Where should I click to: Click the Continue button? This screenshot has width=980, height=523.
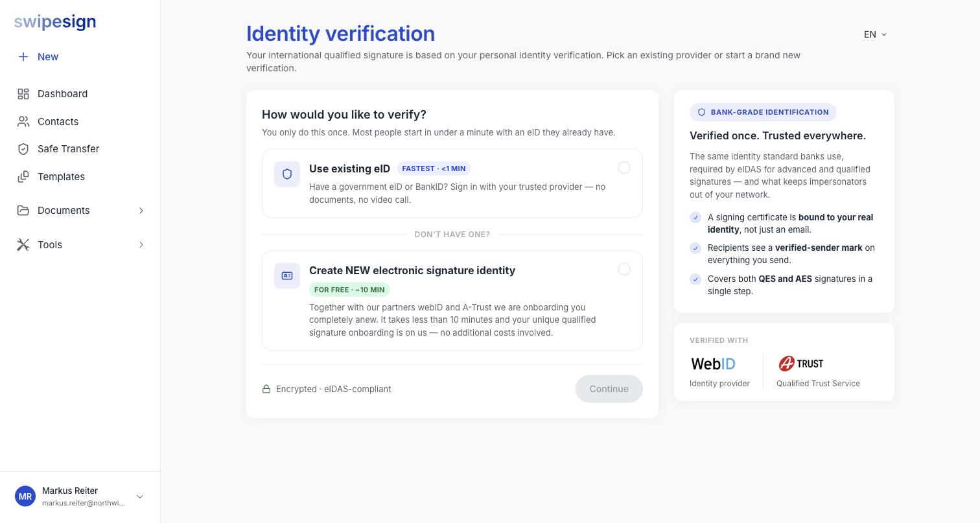pyautogui.click(x=609, y=389)
